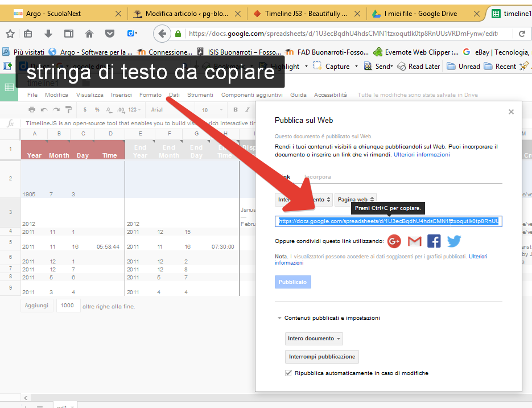
Task: Open the font size 10 dropdown
Action: point(212,110)
